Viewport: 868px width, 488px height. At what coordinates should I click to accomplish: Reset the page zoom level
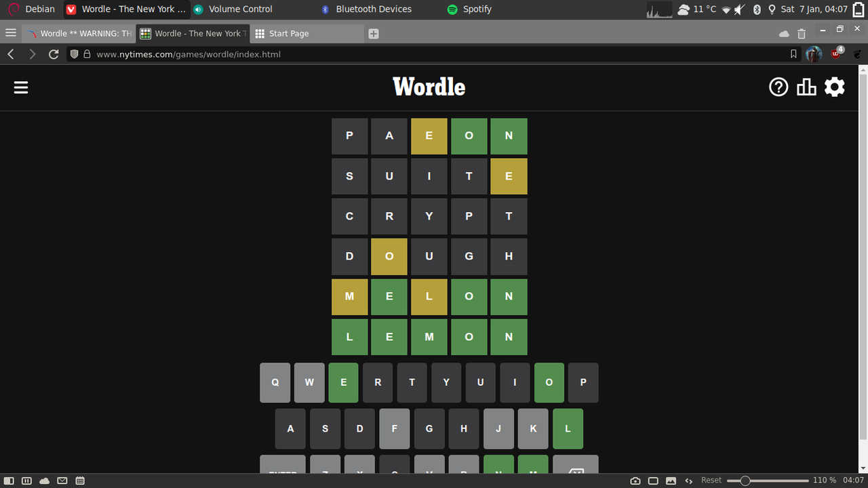pos(711,481)
